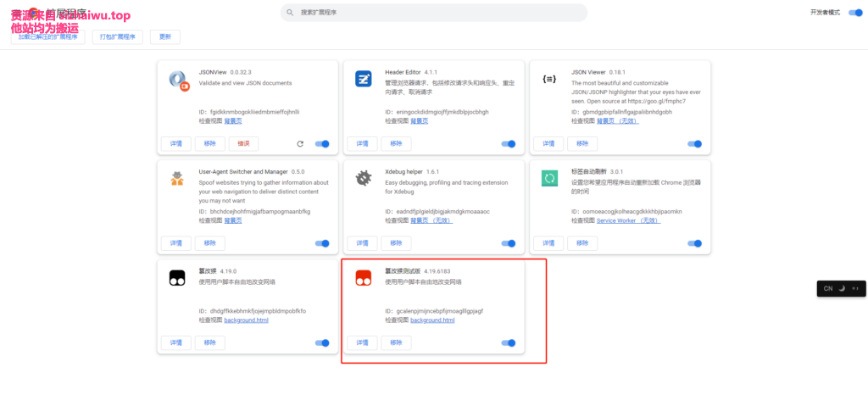Open the Service Worker link of 标签自动刷新
This screenshot has width=868, height=395.
coord(617,220)
